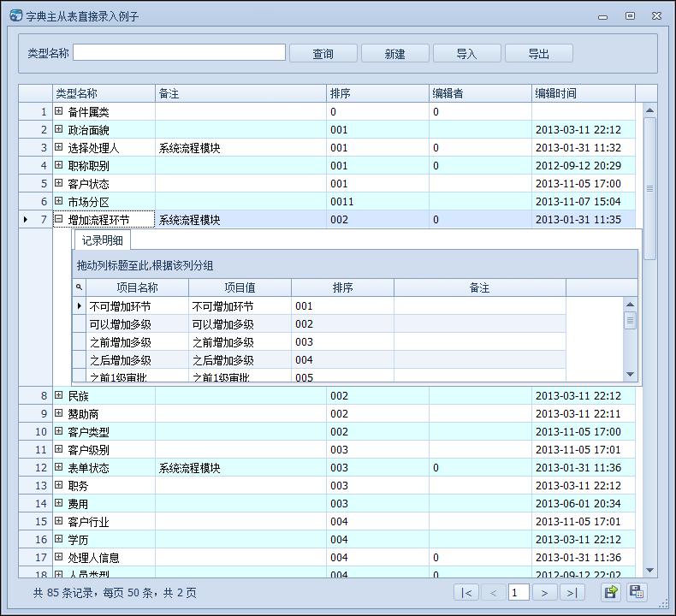Click the main grid scroll down arrow
The height and width of the screenshot is (616, 676).
(x=649, y=571)
